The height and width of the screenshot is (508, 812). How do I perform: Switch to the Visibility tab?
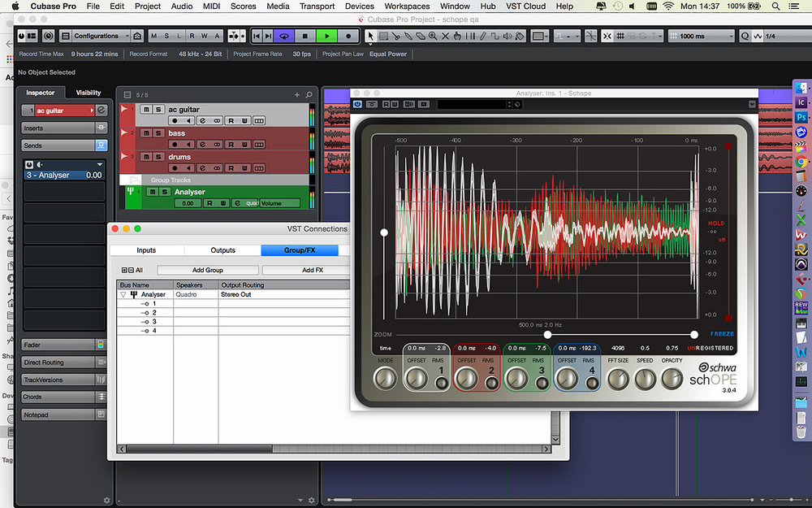click(88, 93)
